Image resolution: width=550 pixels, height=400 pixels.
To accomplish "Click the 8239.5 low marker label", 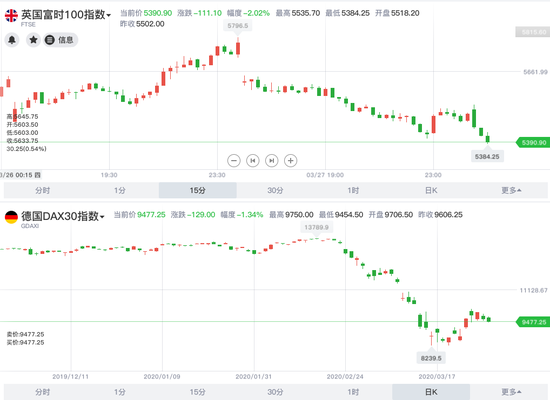I will (x=431, y=358).
